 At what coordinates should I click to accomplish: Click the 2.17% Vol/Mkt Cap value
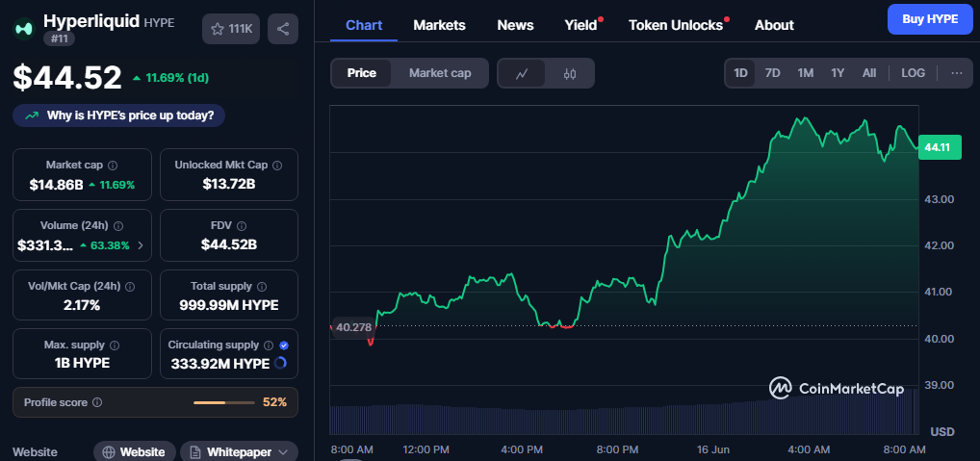pos(82,305)
